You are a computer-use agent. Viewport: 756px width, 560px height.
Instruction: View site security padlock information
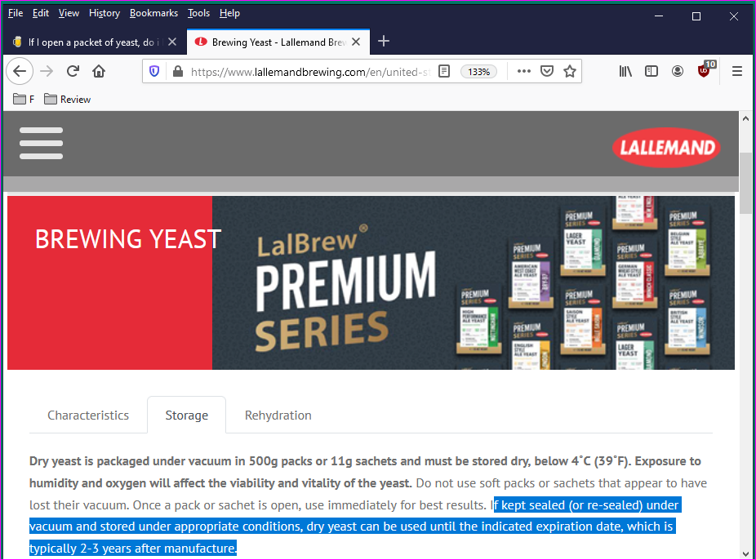178,71
